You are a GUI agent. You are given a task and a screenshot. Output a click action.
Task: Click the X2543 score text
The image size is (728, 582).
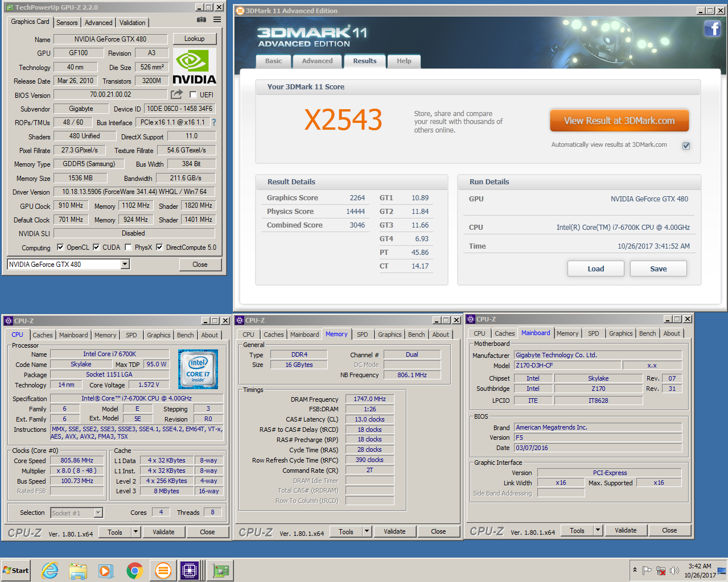click(343, 119)
